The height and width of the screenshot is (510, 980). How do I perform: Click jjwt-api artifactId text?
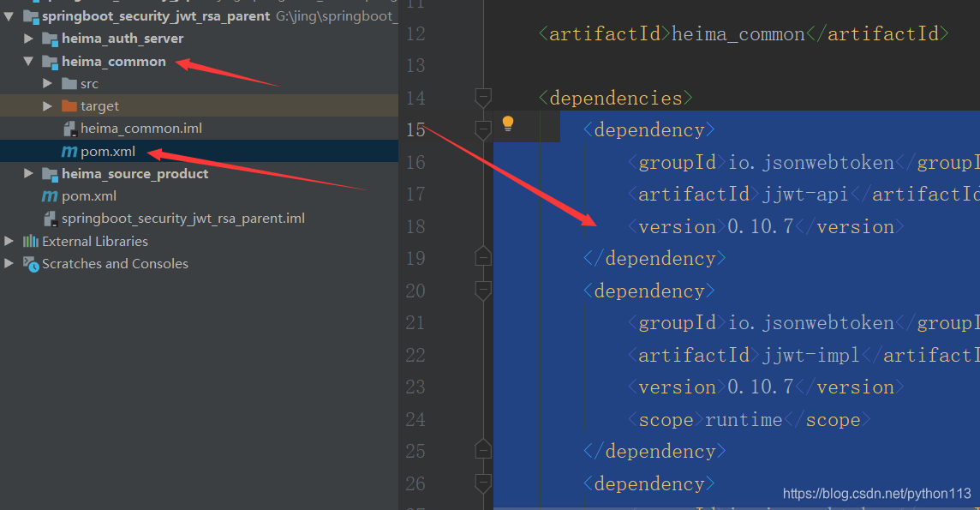coord(805,195)
